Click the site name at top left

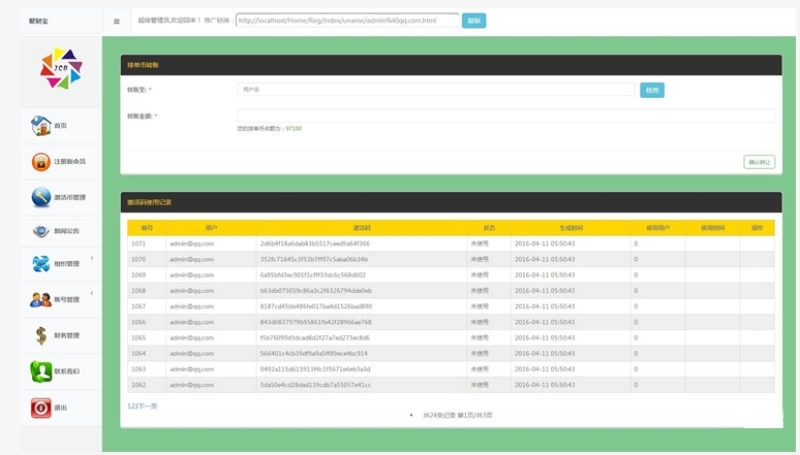(x=38, y=21)
